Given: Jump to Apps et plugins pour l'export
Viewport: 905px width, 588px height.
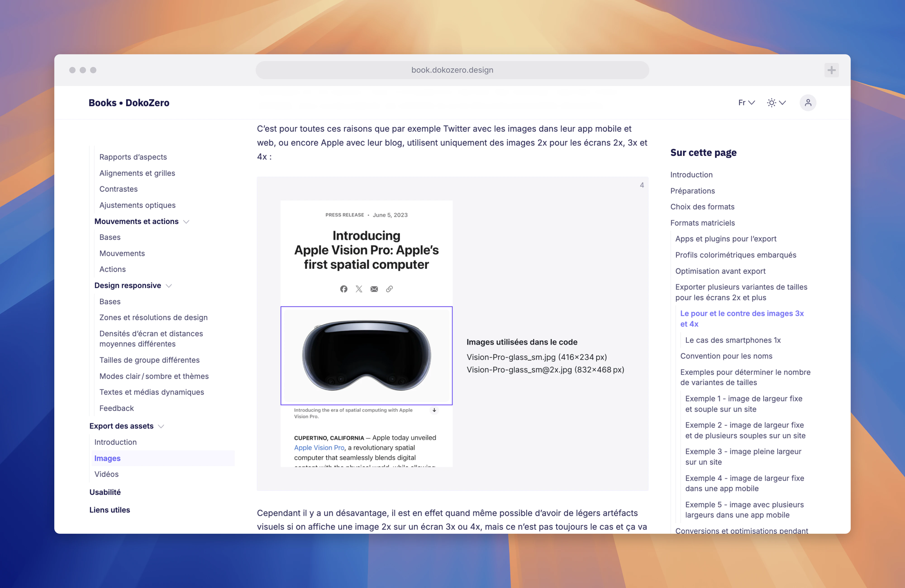Looking at the screenshot, I should pyautogui.click(x=726, y=239).
